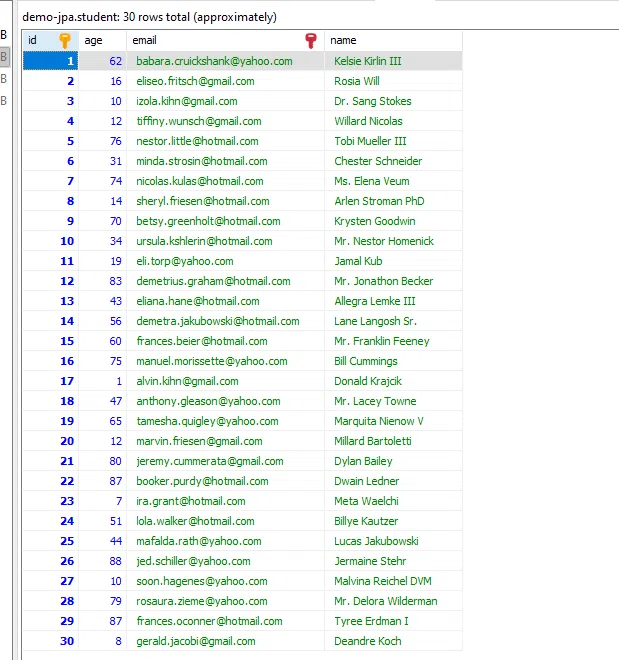Select email nestor.little@hotmail.com
This screenshot has height=660, width=619.
pyautogui.click(x=197, y=141)
